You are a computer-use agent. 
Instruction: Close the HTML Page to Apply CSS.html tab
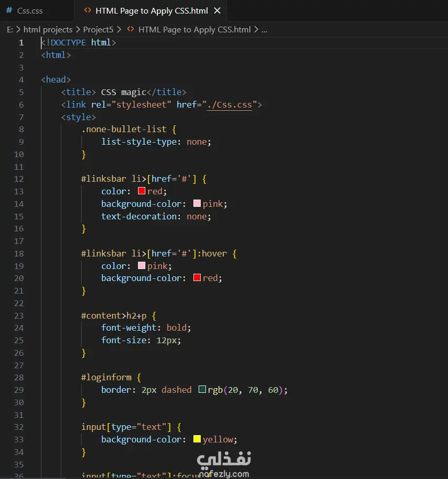tap(217, 10)
